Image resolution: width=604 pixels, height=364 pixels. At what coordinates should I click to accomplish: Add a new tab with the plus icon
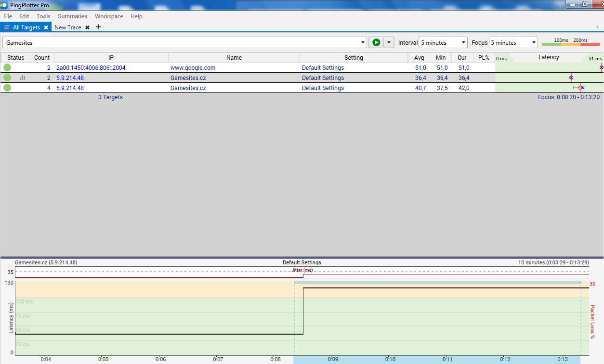click(98, 27)
